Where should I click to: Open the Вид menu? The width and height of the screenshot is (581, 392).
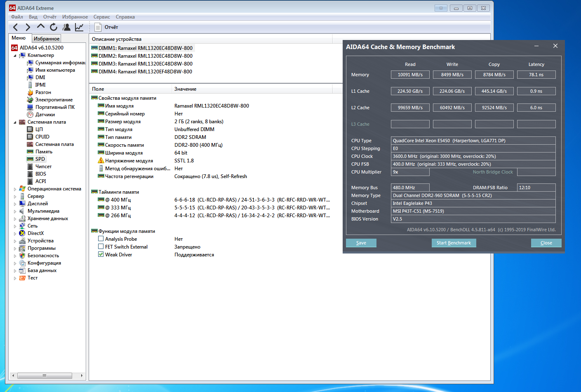33,17
